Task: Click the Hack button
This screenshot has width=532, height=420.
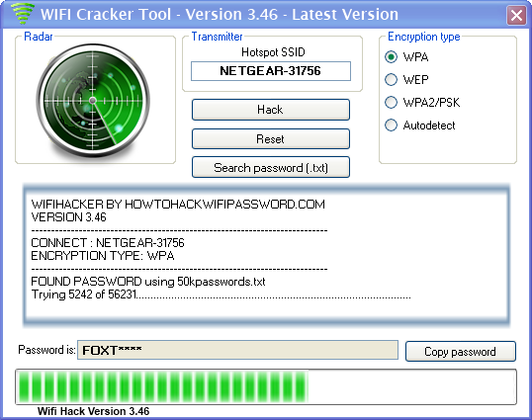Action: pyautogui.click(x=270, y=110)
